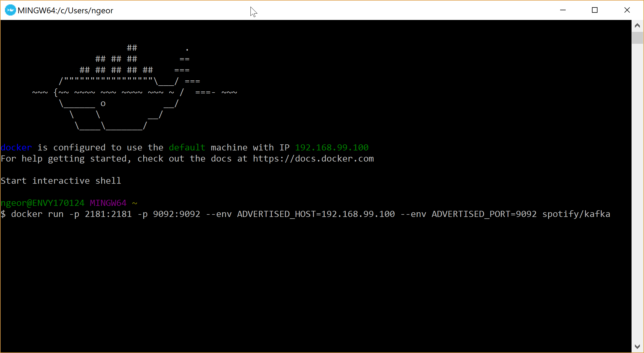644x353 pixels.
Task: Click the Docker Quickstart Terminal icon
Action: pos(9,10)
